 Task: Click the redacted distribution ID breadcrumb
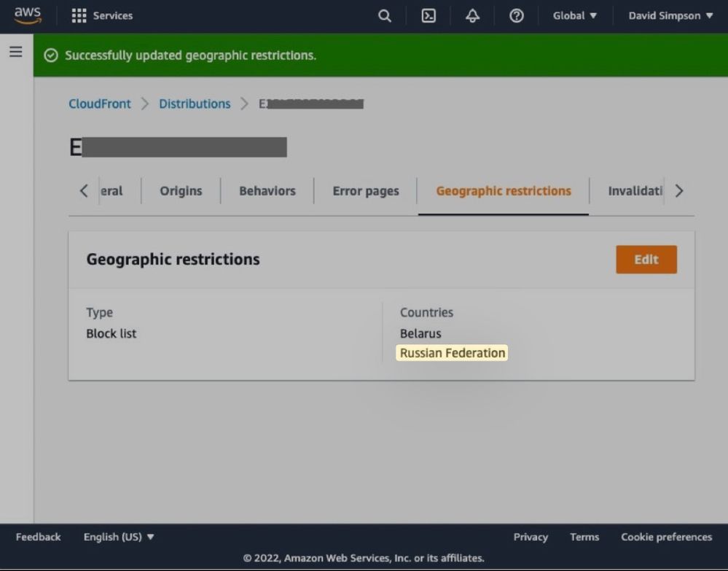coord(311,104)
